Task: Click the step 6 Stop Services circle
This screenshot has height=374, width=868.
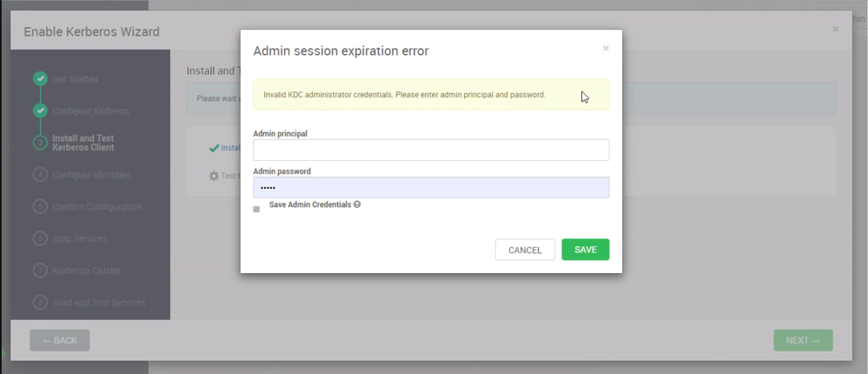Action: coord(40,239)
